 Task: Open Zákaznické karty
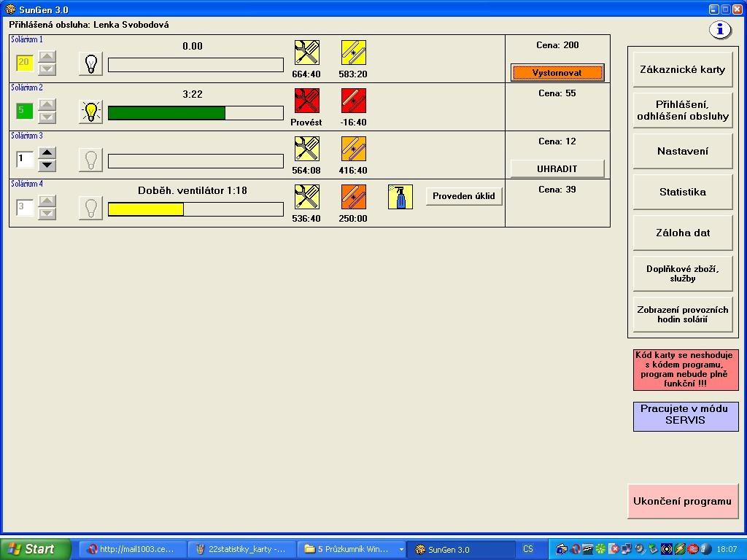(x=682, y=69)
